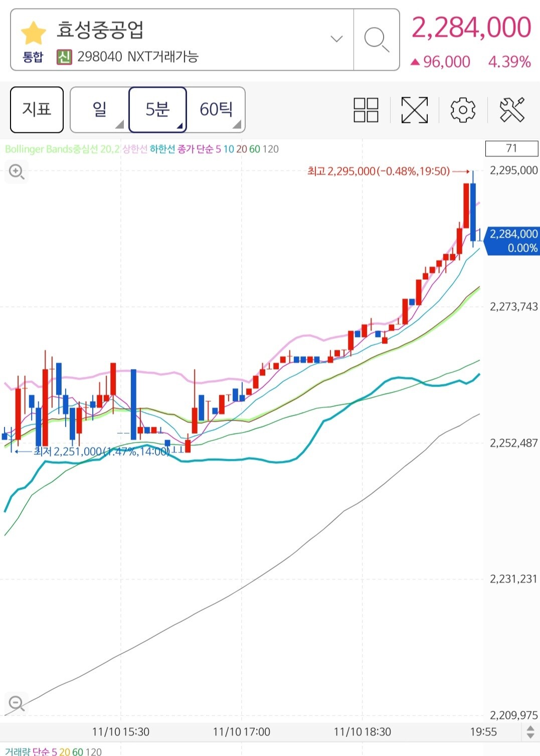
Task: Click the candle count field showing 71
Action: click(511, 148)
